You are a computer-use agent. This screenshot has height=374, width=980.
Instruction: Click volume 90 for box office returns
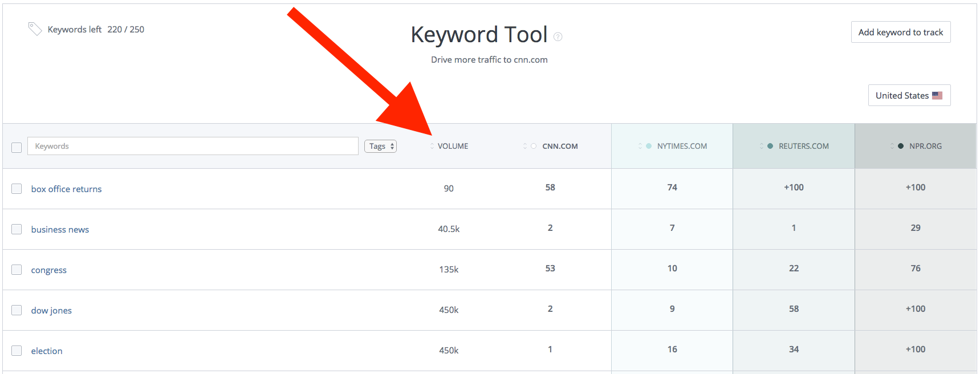(x=449, y=188)
